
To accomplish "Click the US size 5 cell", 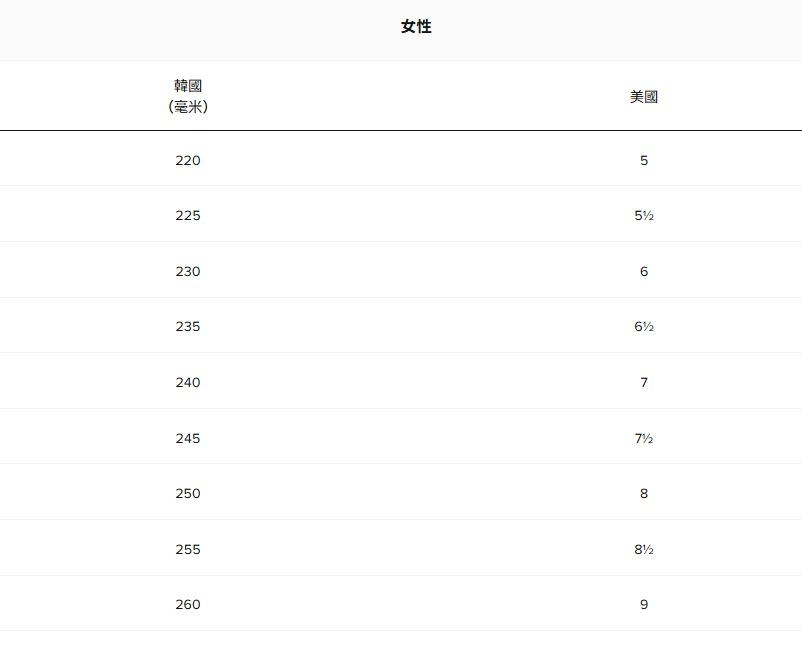I will click(x=644, y=160).
